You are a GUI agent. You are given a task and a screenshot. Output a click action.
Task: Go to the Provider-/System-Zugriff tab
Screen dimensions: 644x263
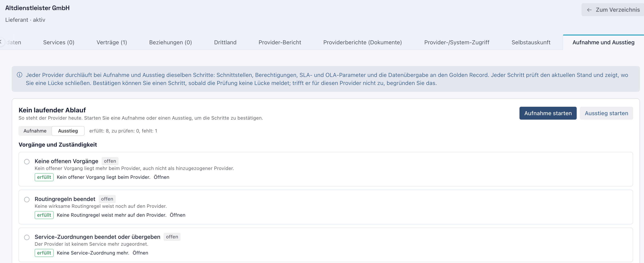pyautogui.click(x=457, y=42)
